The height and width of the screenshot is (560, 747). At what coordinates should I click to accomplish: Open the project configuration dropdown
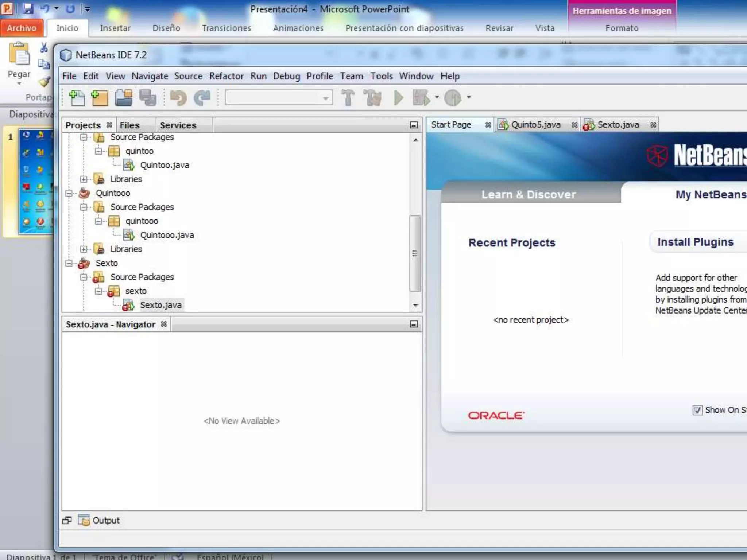[325, 98]
